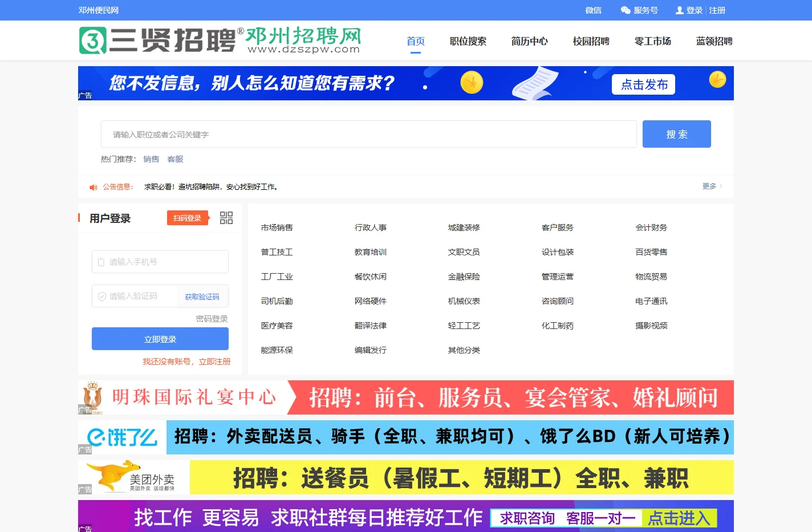Viewport: 812px width, 532px height.
Task: Select 机械仪表 job category
Action: (464, 301)
